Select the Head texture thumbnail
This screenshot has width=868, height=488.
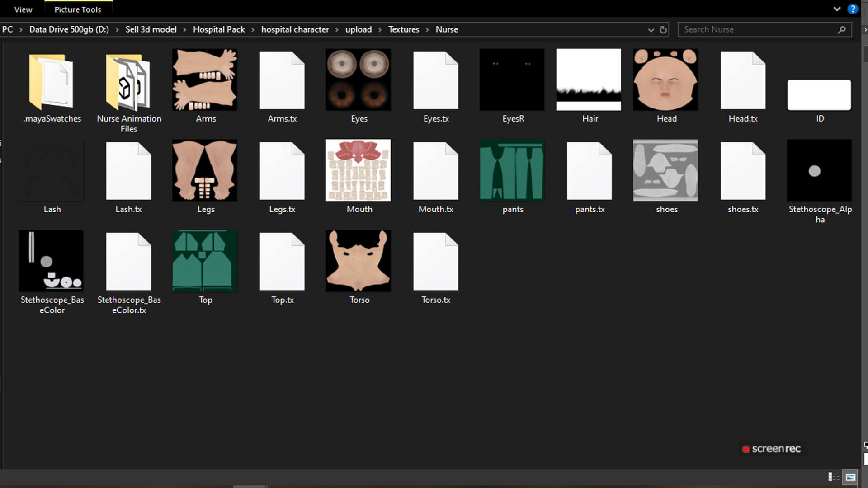[665, 80]
